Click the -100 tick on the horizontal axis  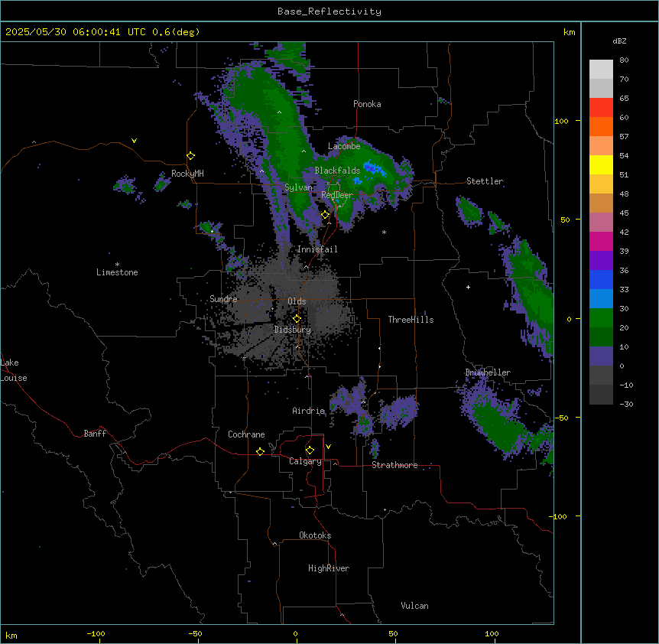96,633
